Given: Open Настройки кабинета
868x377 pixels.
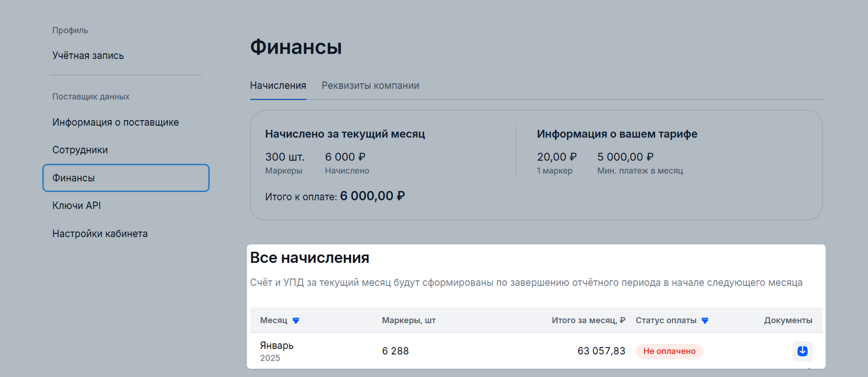Looking at the screenshot, I should click(x=100, y=234).
